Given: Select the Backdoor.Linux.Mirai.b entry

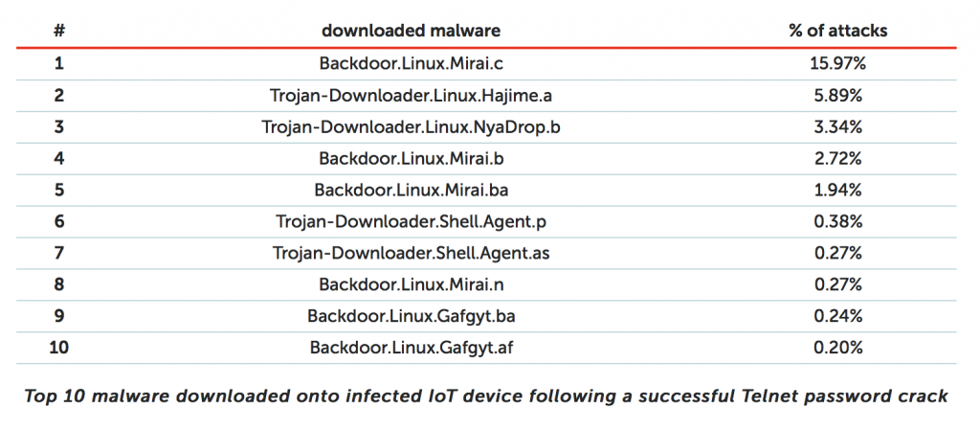Looking at the screenshot, I should 411,158.
